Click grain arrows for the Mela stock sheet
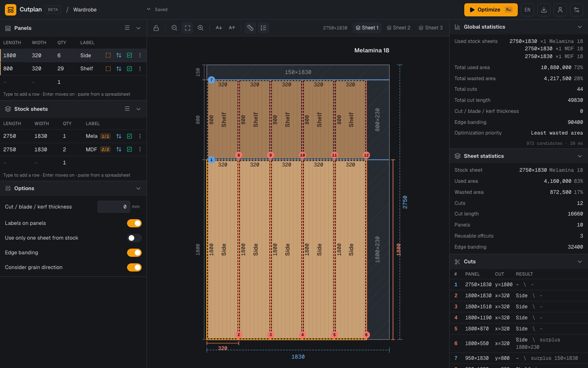 click(119, 136)
